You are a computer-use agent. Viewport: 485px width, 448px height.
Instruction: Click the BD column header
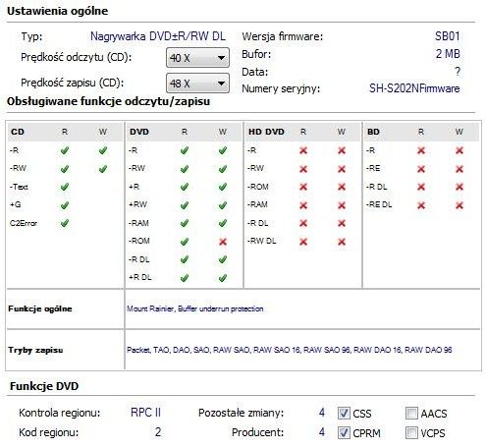pos(373,132)
